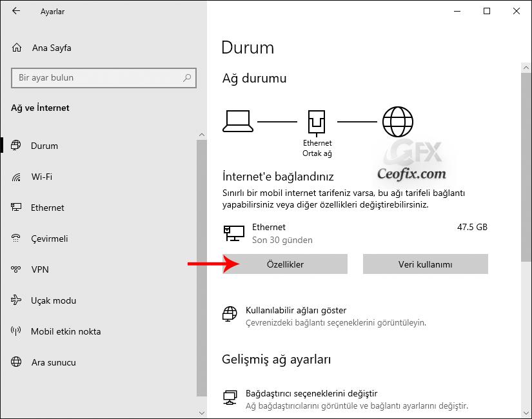
Task: Open Kullanılabilir ağları göster link
Action: (296, 311)
